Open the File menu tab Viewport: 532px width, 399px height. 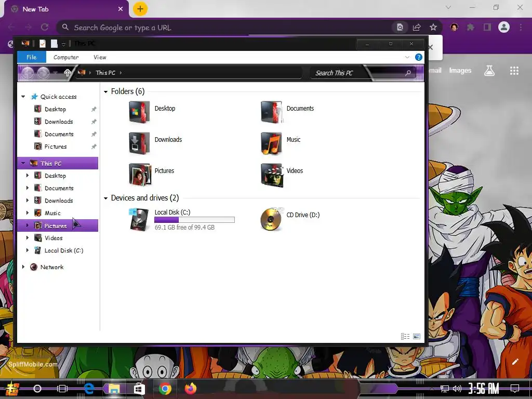tap(32, 57)
